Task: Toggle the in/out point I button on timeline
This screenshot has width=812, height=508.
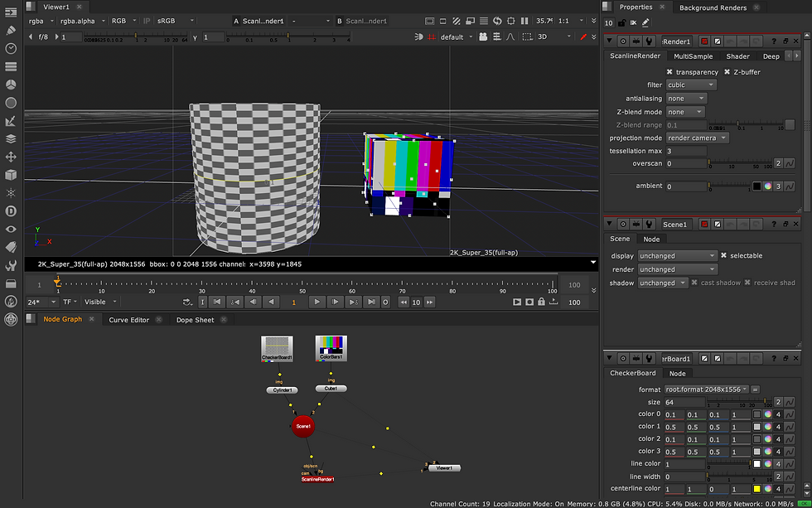Action: click(202, 302)
